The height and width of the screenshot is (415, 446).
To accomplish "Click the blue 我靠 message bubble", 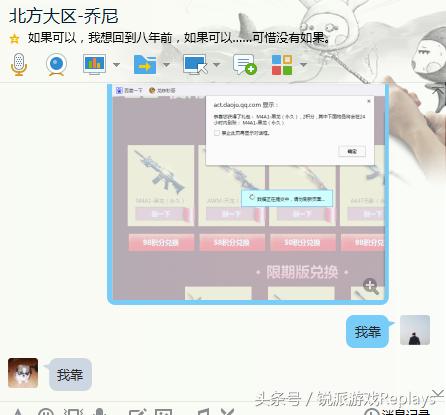I will coord(367,332).
